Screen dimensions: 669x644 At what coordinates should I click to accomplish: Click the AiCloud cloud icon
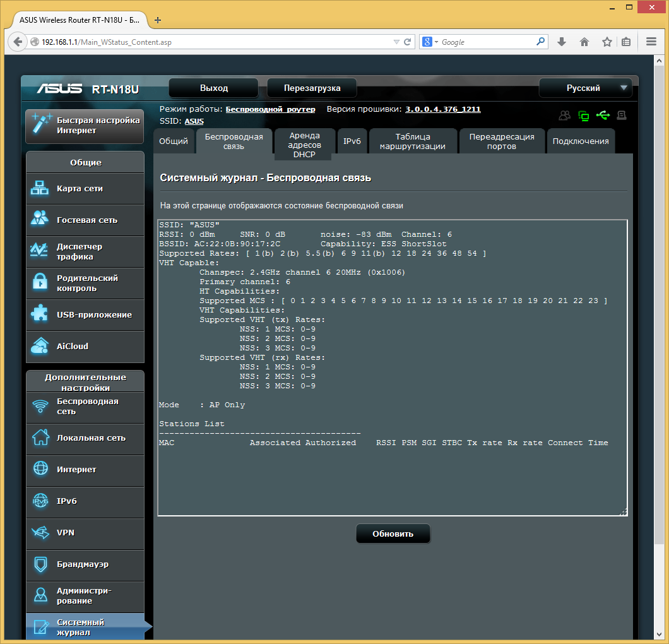40,346
